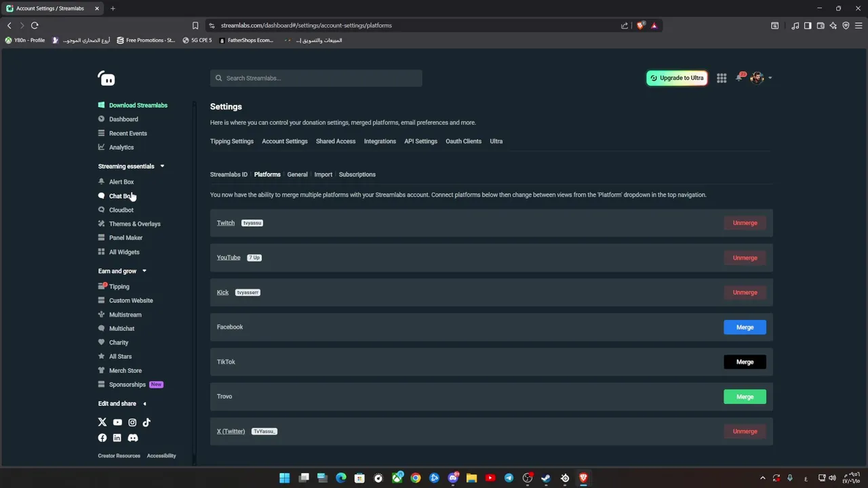
Task: Open the Creator Resources footer link
Action: coord(119,455)
